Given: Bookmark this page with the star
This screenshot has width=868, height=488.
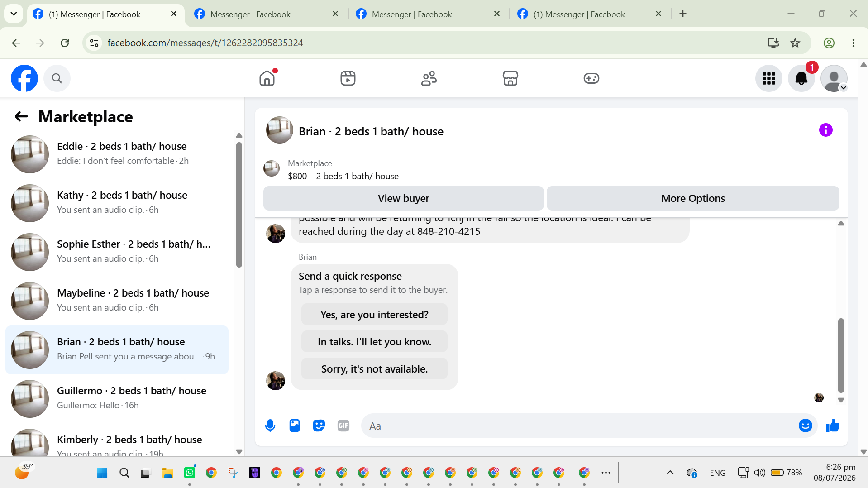Looking at the screenshot, I should [x=795, y=43].
